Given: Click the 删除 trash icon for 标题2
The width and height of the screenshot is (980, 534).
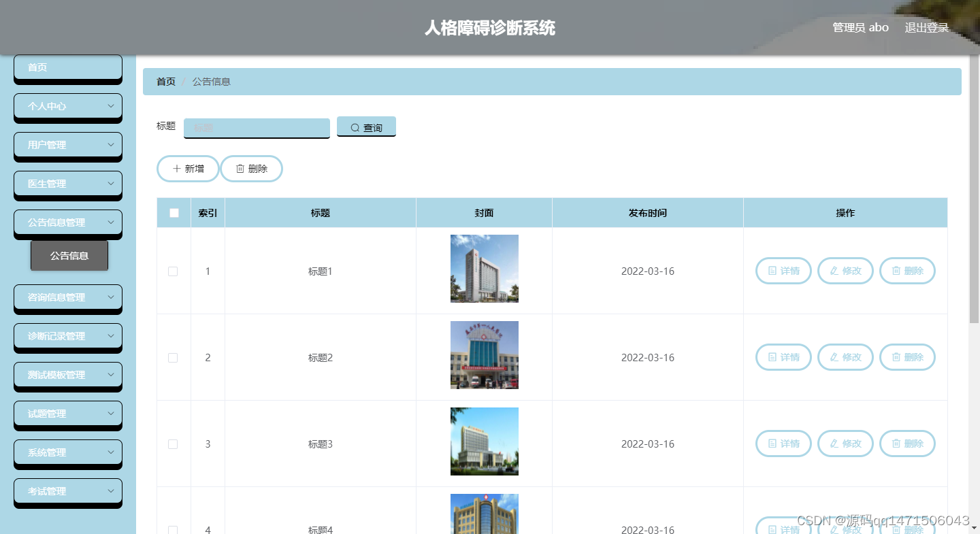Looking at the screenshot, I should [896, 357].
